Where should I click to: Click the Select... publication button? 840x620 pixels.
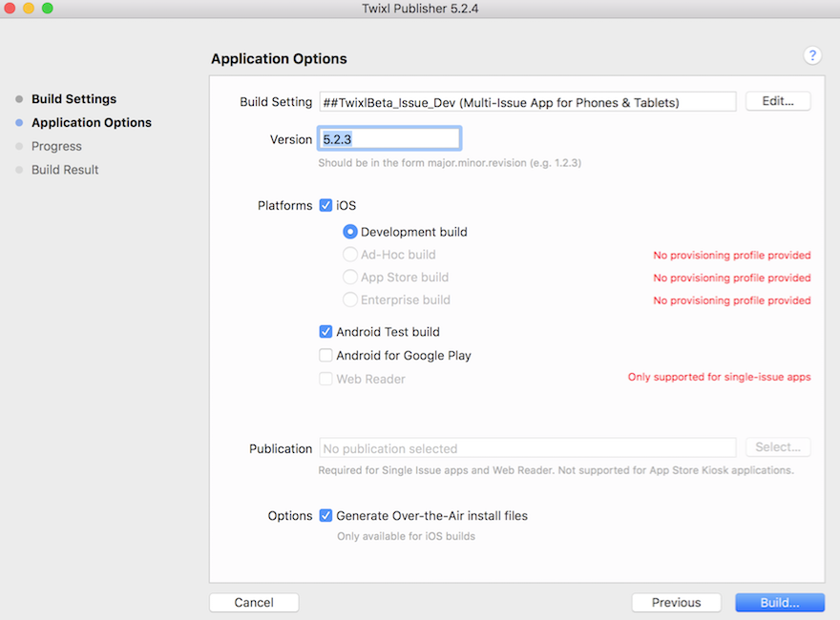(778, 447)
